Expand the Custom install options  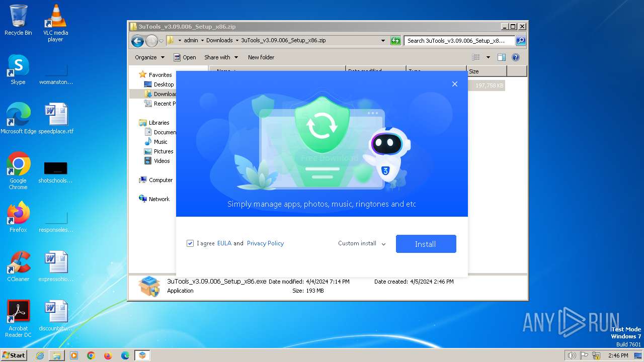[x=362, y=243]
